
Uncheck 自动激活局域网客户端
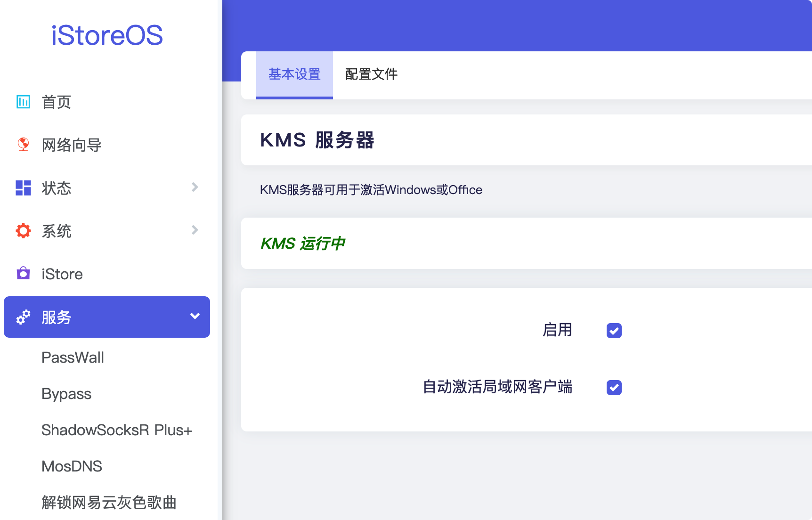pyautogui.click(x=613, y=388)
